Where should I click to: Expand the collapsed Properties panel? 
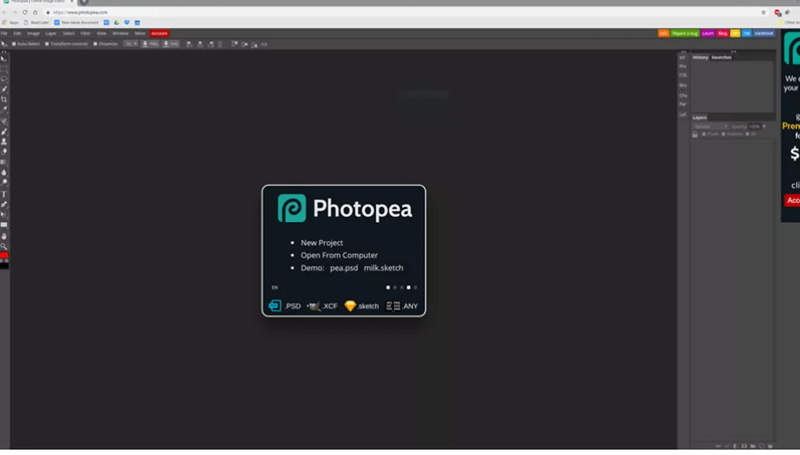click(683, 66)
